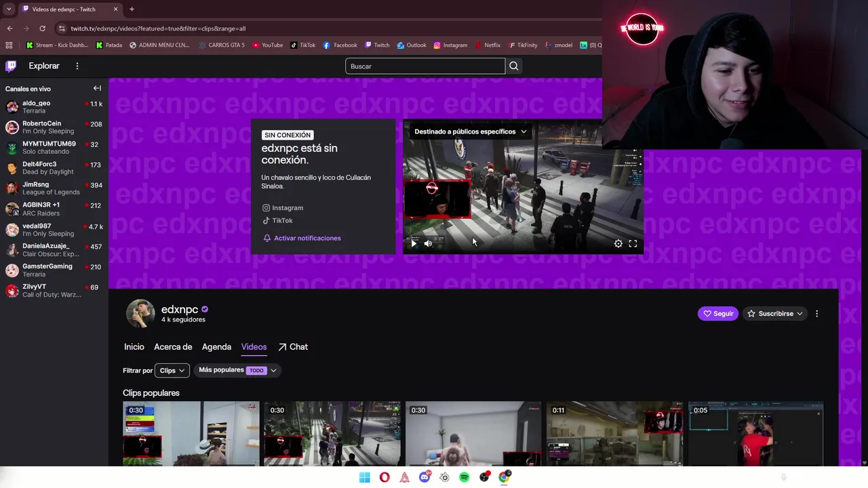
Task: Open the three-dot menu beside Explorar
Action: [x=77, y=66]
